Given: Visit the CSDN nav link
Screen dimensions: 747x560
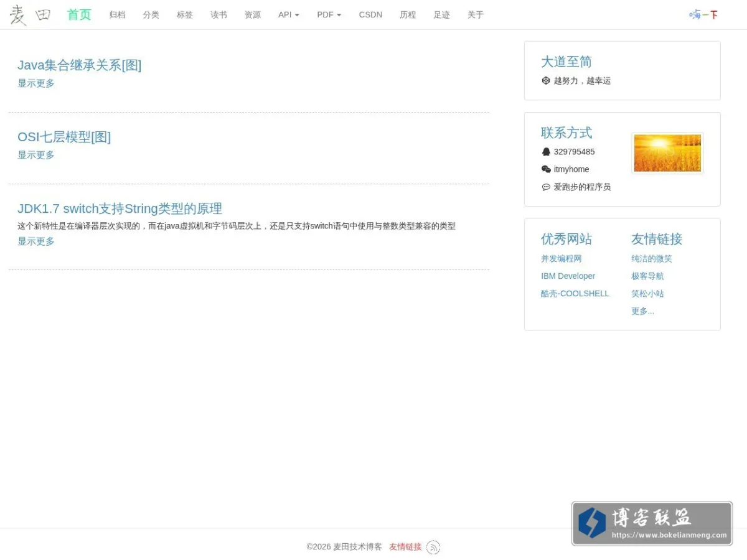Looking at the screenshot, I should pyautogui.click(x=370, y=15).
